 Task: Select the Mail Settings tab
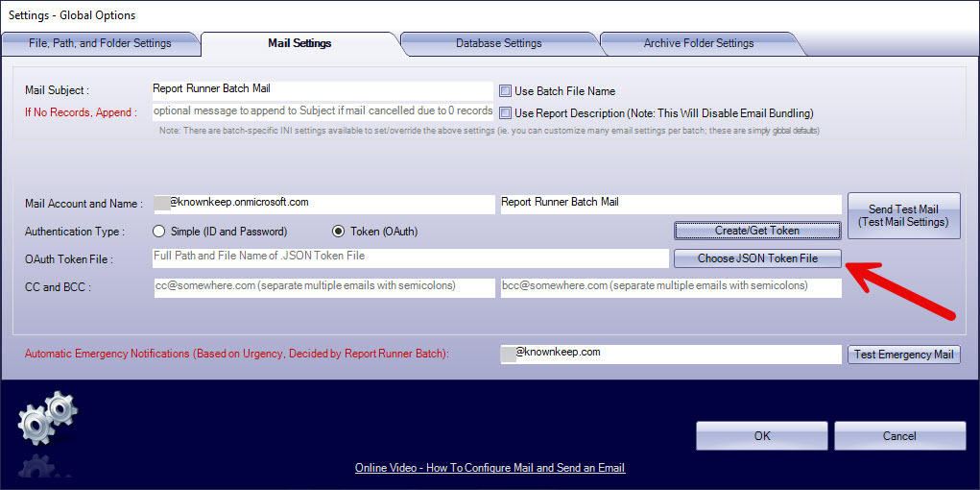(x=299, y=43)
